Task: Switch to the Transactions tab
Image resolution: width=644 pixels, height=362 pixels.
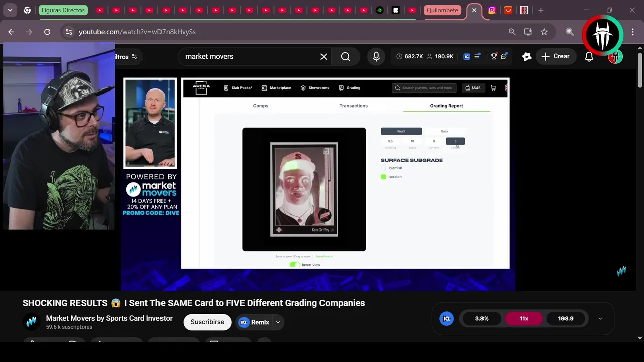Action: (x=354, y=106)
